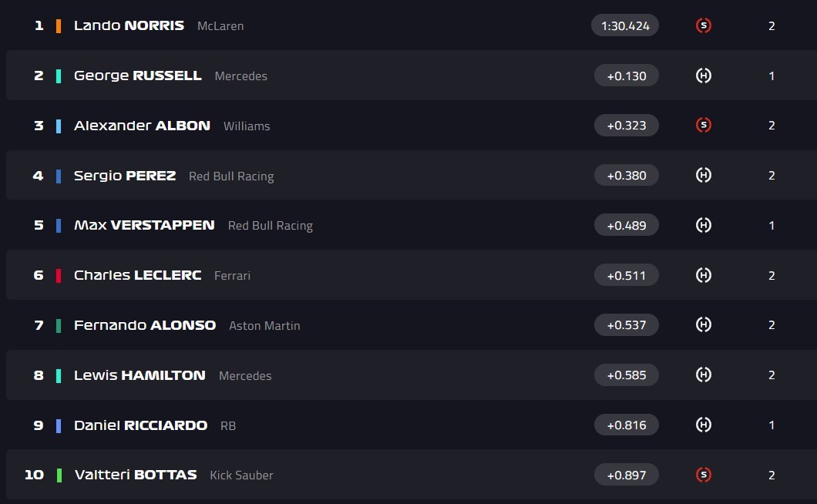The width and height of the screenshot is (817, 504).
Task: Click McLaren orange team color bar
Action: pyautogui.click(x=59, y=25)
